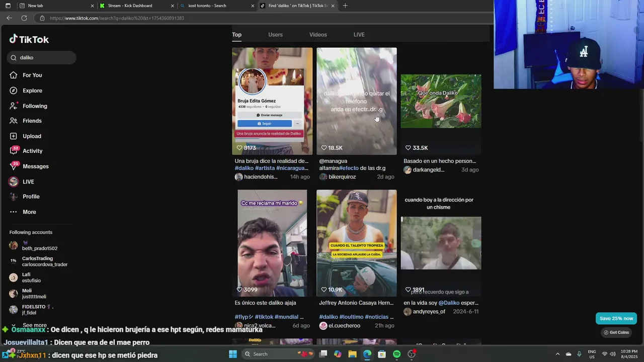
Task: Click the Save 25% now button
Action: (x=616, y=318)
